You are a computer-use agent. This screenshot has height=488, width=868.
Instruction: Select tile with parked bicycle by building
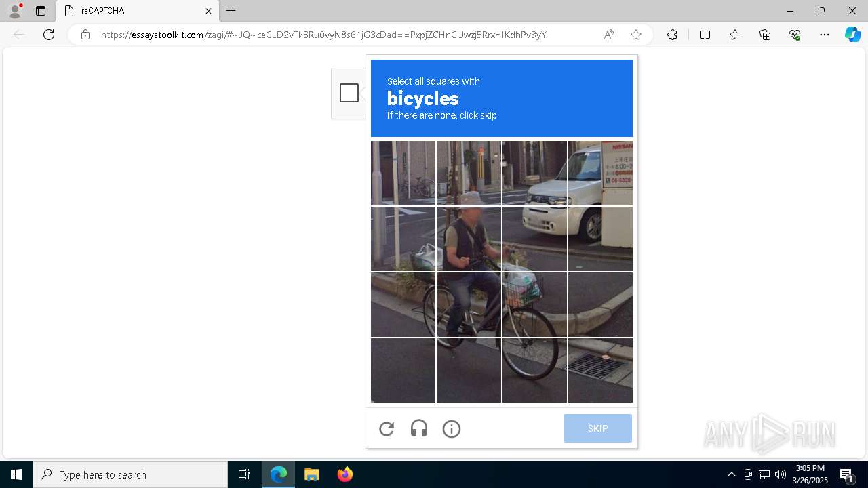403,173
